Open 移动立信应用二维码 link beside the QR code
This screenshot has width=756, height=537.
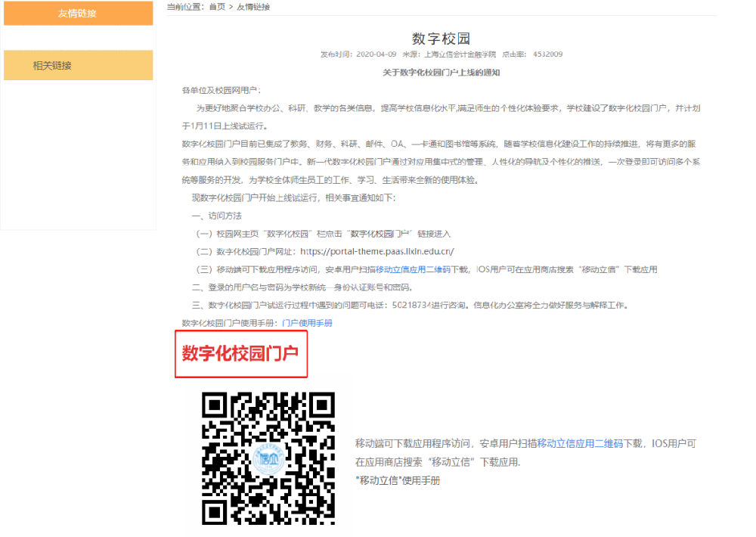(x=580, y=443)
